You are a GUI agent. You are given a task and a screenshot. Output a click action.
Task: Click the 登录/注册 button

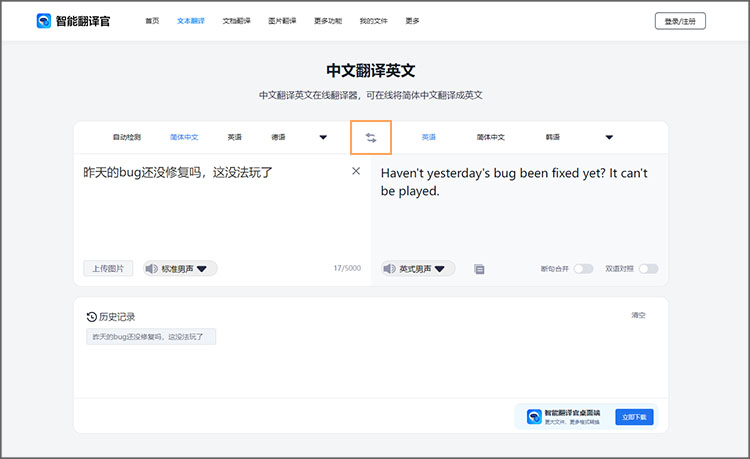click(680, 21)
